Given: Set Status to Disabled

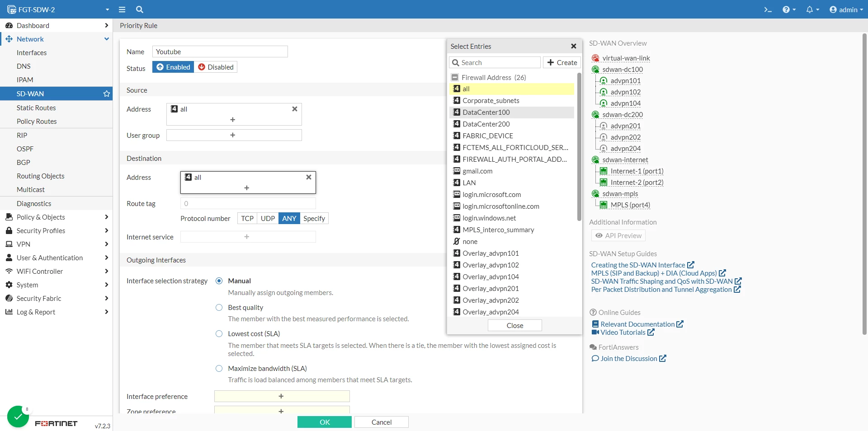Looking at the screenshot, I should coord(216,67).
